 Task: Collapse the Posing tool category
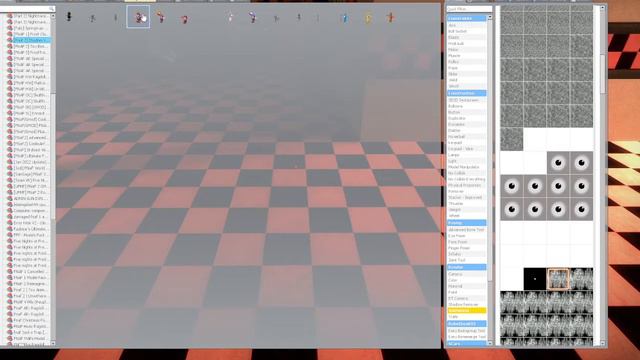point(467,223)
